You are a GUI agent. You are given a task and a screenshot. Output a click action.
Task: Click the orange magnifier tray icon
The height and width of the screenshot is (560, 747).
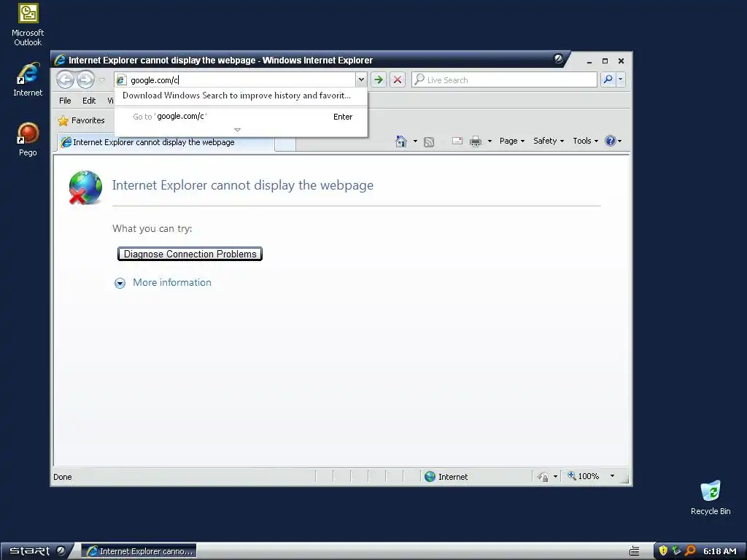click(x=690, y=551)
